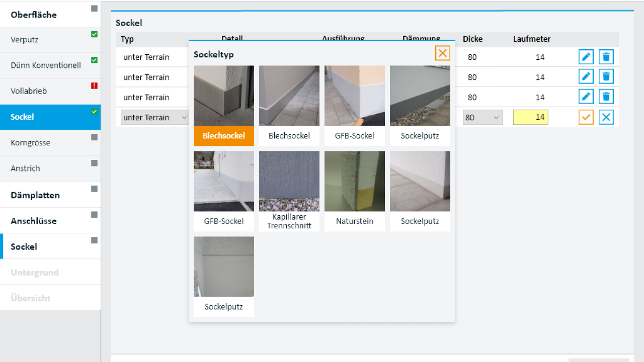This screenshot has width=644, height=362.
Task: Open the 'unter Terrain' type dropdown
Action: tap(154, 118)
